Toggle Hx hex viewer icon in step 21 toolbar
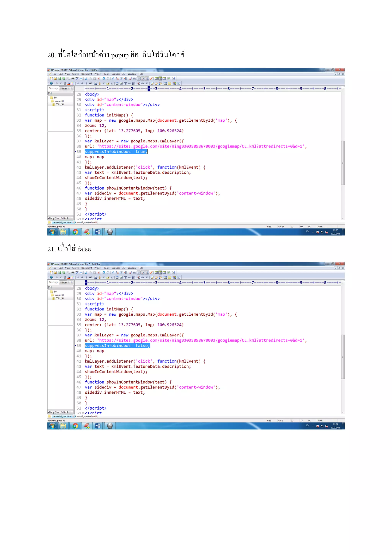This screenshot has width=392, height=555. pyautogui.click(x=134, y=273)
